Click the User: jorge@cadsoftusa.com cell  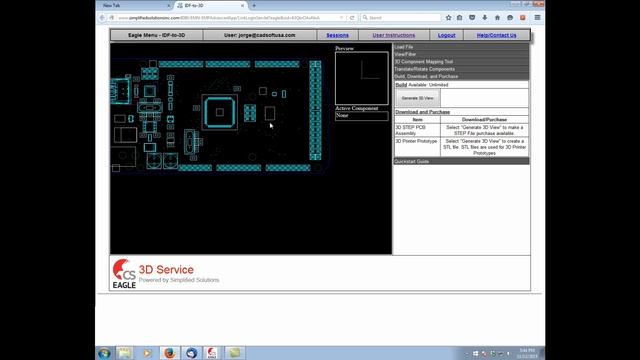pyautogui.click(x=260, y=35)
